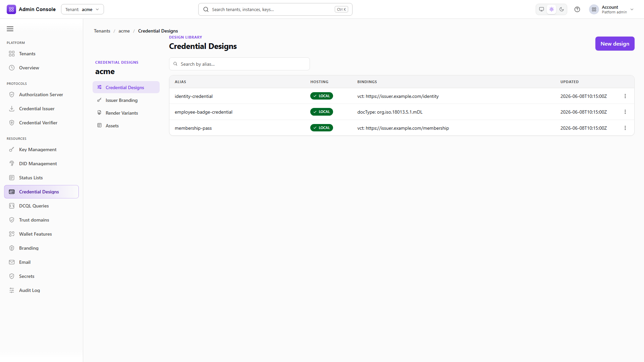Image resolution: width=644 pixels, height=362 pixels.
Task: Expand the Account menu chevron
Action: point(632,9)
